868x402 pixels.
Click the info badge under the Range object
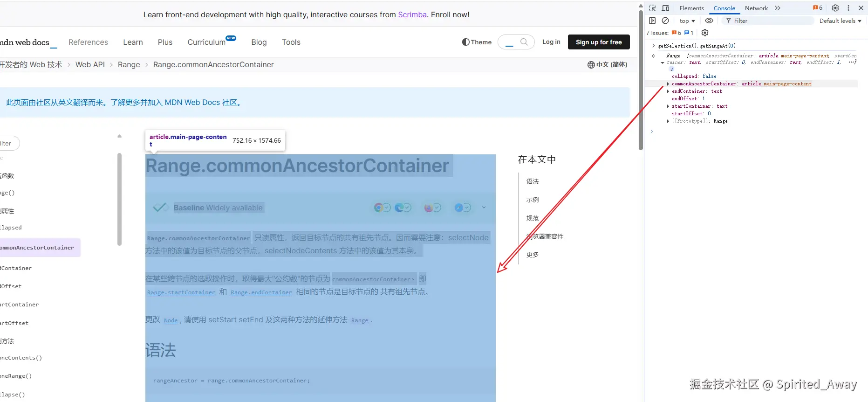pyautogui.click(x=672, y=69)
